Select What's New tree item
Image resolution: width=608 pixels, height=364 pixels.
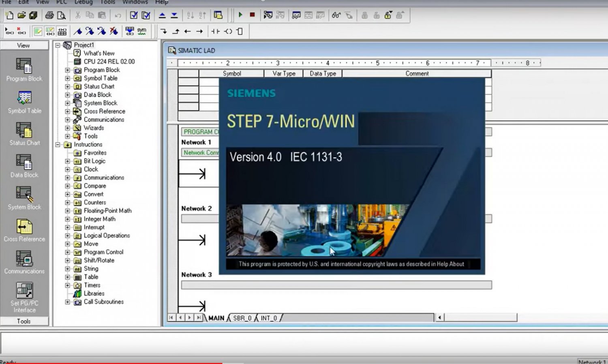pyautogui.click(x=99, y=53)
